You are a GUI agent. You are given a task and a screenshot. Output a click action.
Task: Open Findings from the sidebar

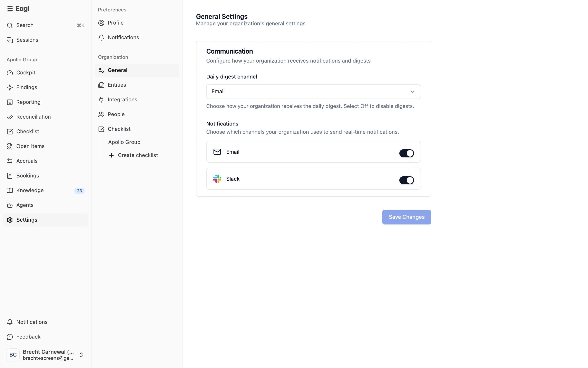click(46, 87)
